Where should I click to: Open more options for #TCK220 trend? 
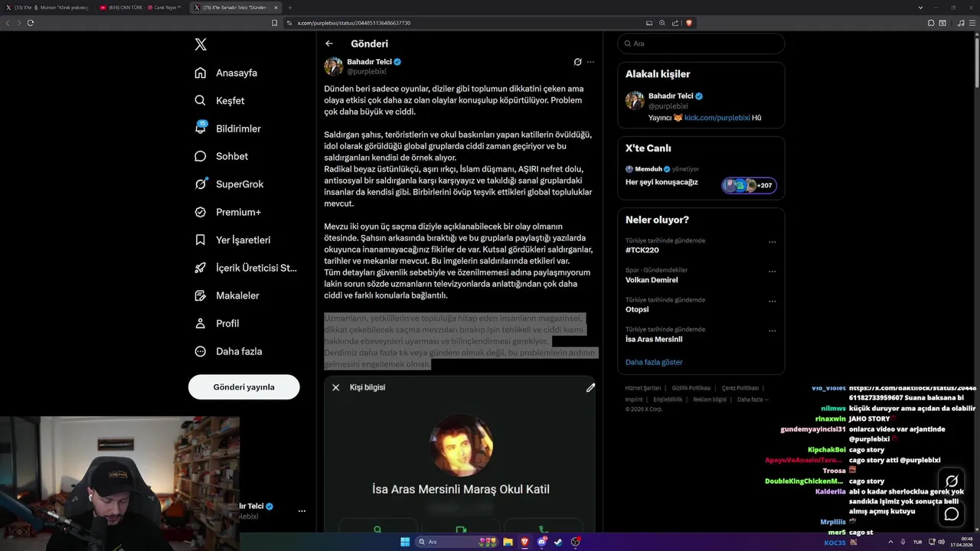tap(773, 242)
